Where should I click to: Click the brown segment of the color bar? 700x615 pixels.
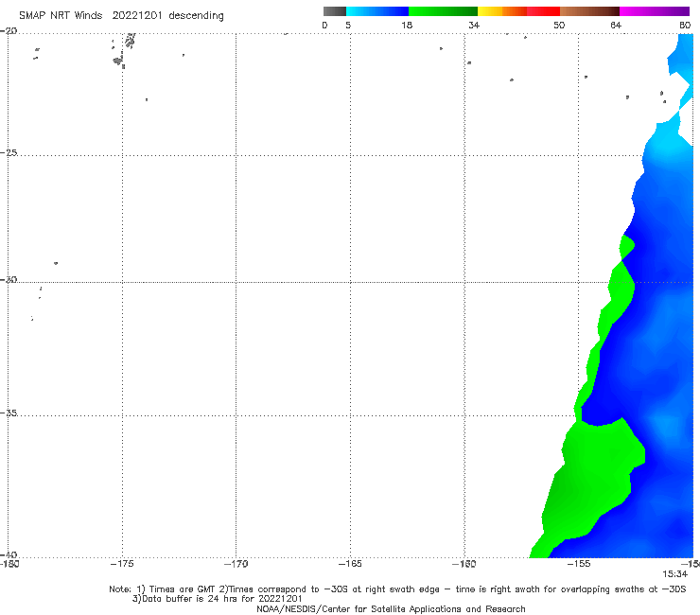point(589,11)
